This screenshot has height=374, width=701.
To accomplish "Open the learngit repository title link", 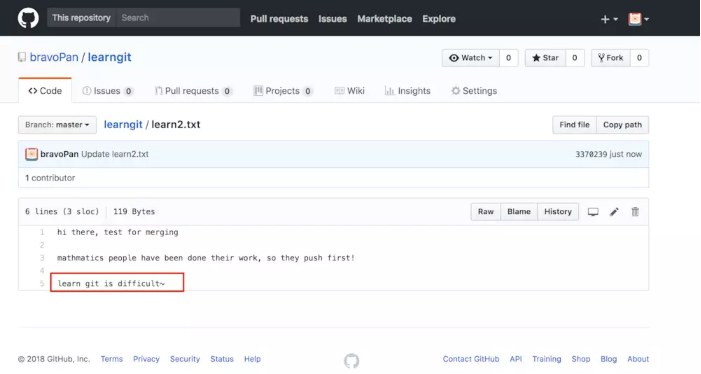I will 110,57.
